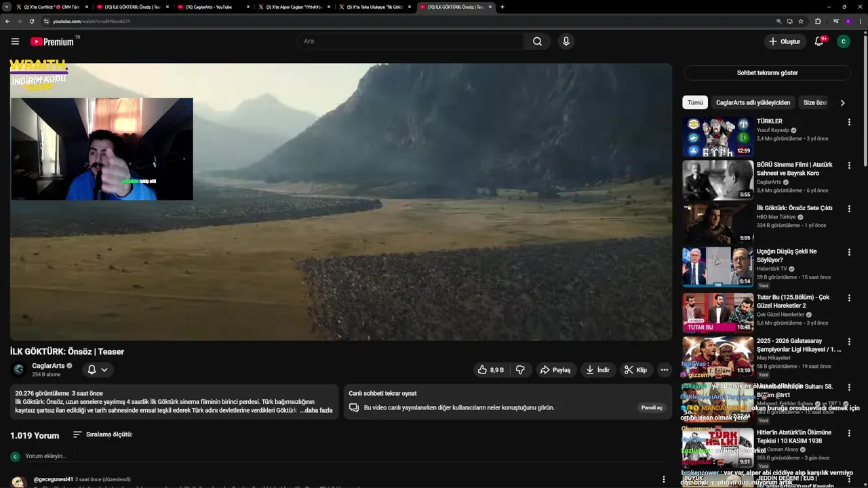Viewport: 868px width, 488px height.
Task: Open a new browser tab
Action: coord(502,7)
